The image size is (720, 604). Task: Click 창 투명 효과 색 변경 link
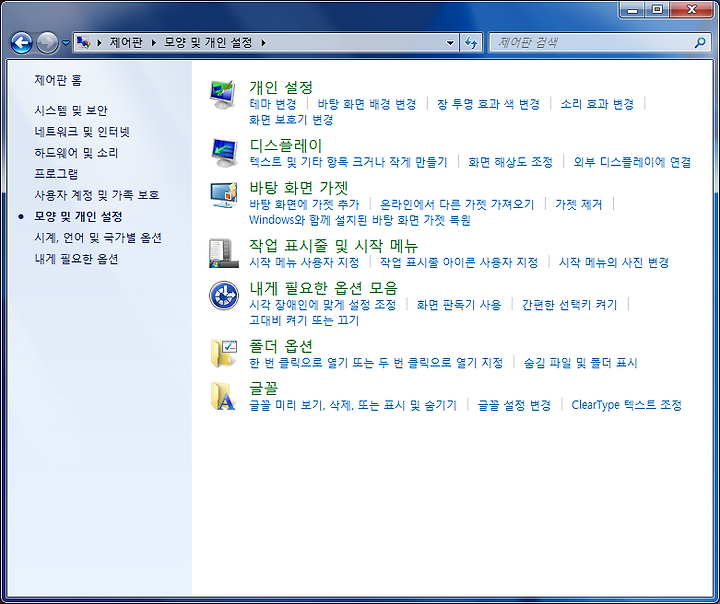click(x=488, y=104)
